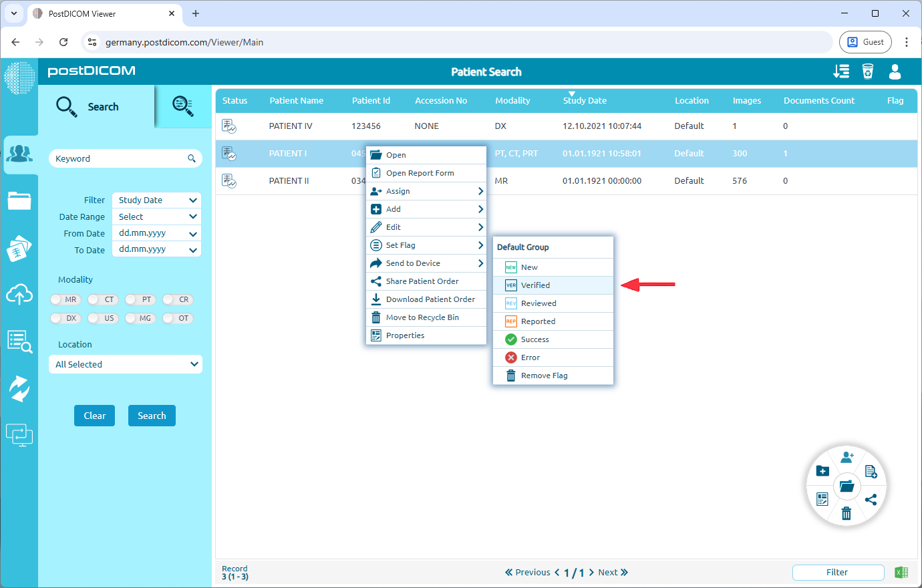Click the sync arrows icon in sidebar
This screenshot has height=588, width=922.
click(x=20, y=388)
